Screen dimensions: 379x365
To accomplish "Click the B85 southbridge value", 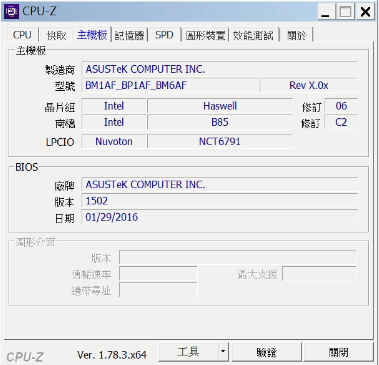I will click(x=220, y=122).
